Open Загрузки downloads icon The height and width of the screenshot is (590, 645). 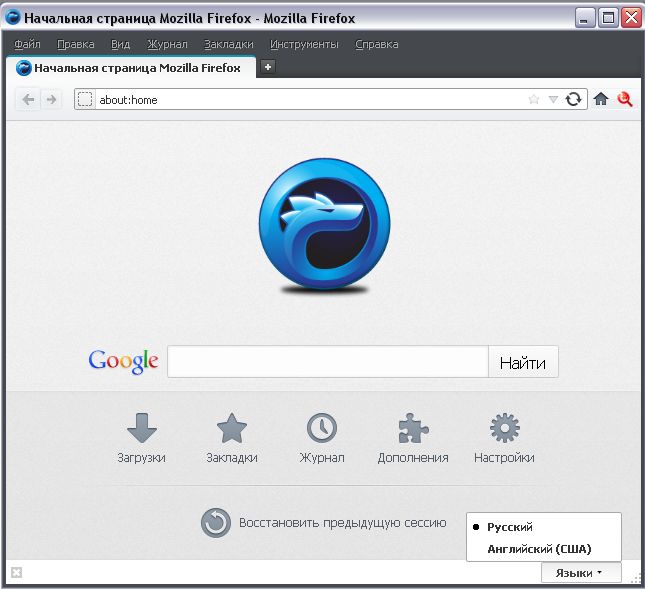[x=142, y=428]
